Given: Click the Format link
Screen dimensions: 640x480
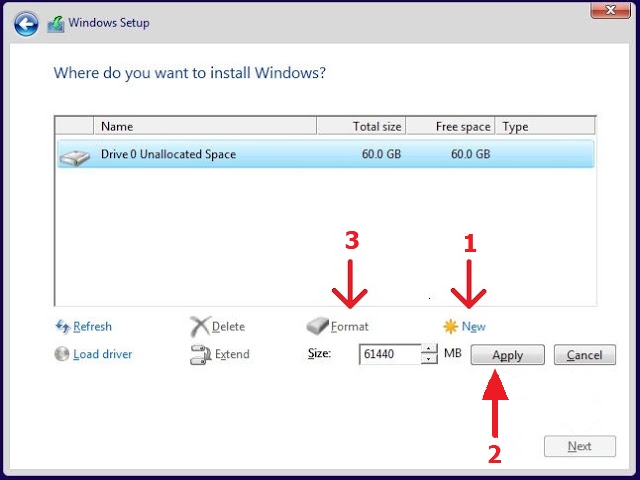Looking at the screenshot, I should pyautogui.click(x=350, y=327).
